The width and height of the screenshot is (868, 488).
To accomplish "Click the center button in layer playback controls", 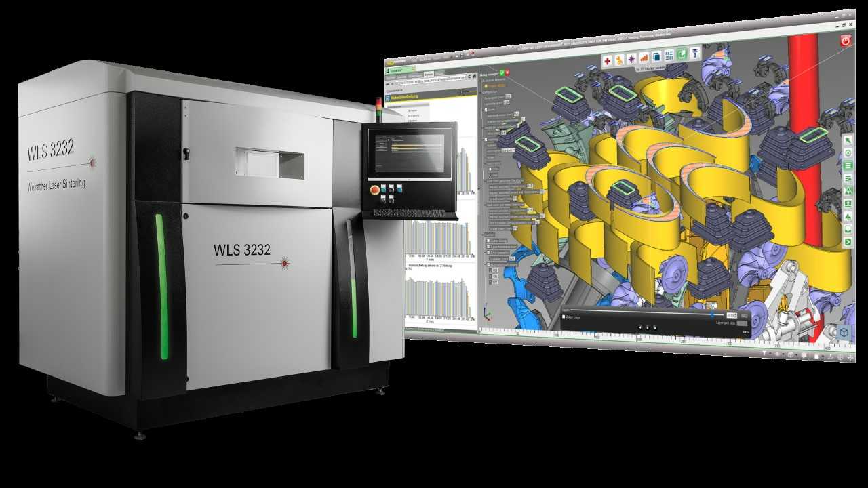I will [x=647, y=327].
